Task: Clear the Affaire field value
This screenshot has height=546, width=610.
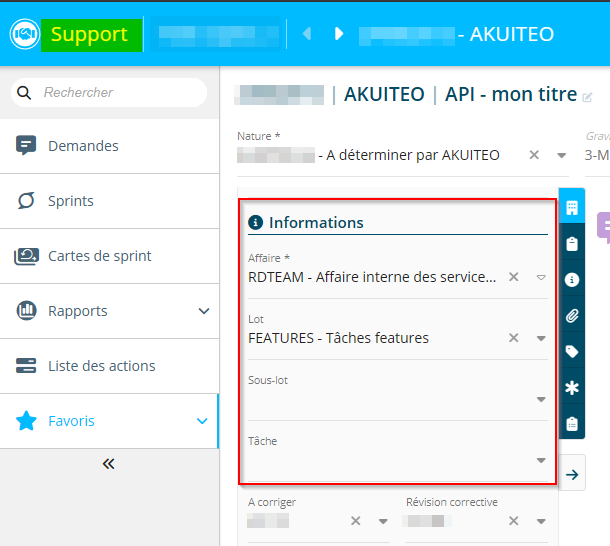Action: tap(514, 277)
